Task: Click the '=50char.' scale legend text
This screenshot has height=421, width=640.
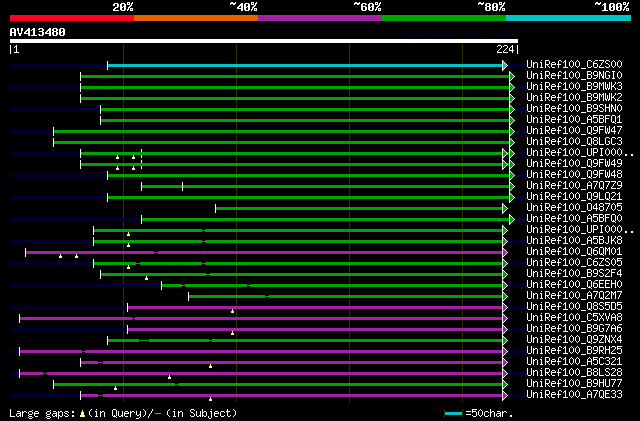Action: point(489,413)
